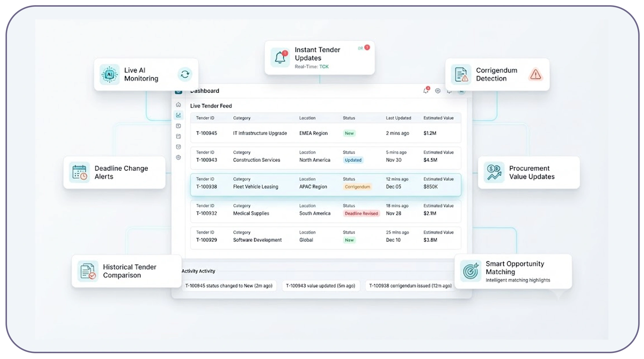Click Software Development category
644x359 pixels.
[257, 240]
